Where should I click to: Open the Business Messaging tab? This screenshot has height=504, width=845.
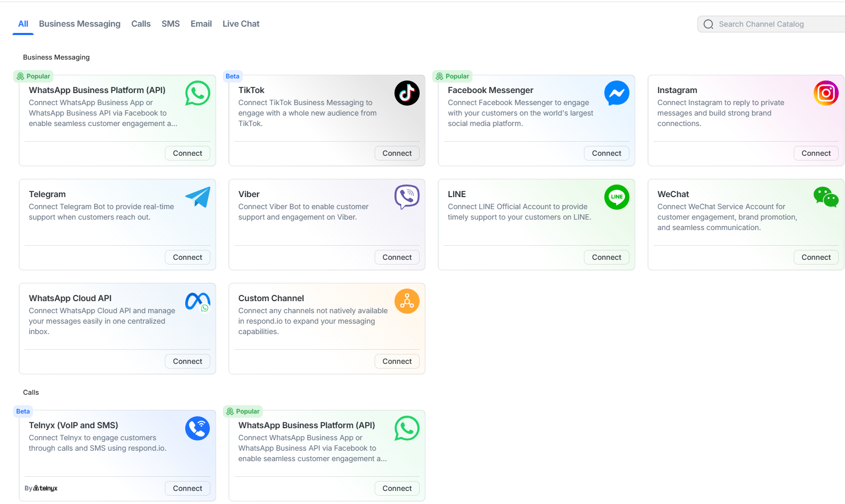pos(80,24)
